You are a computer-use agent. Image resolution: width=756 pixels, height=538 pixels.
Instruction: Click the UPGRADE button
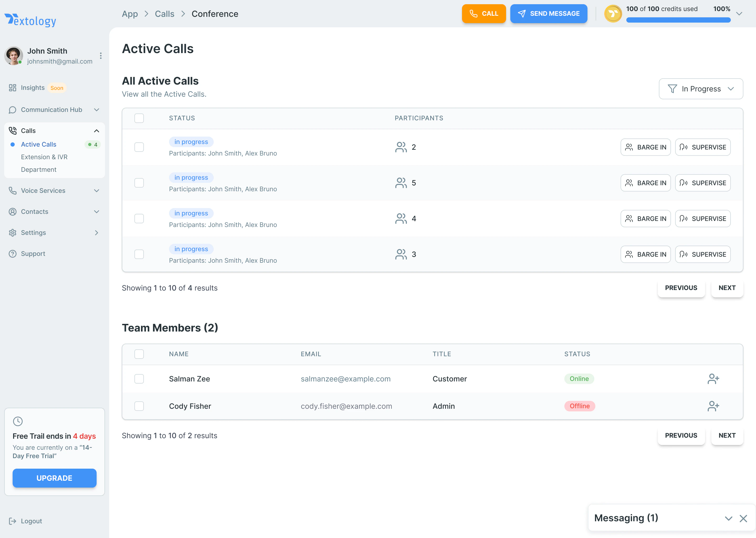click(x=54, y=478)
